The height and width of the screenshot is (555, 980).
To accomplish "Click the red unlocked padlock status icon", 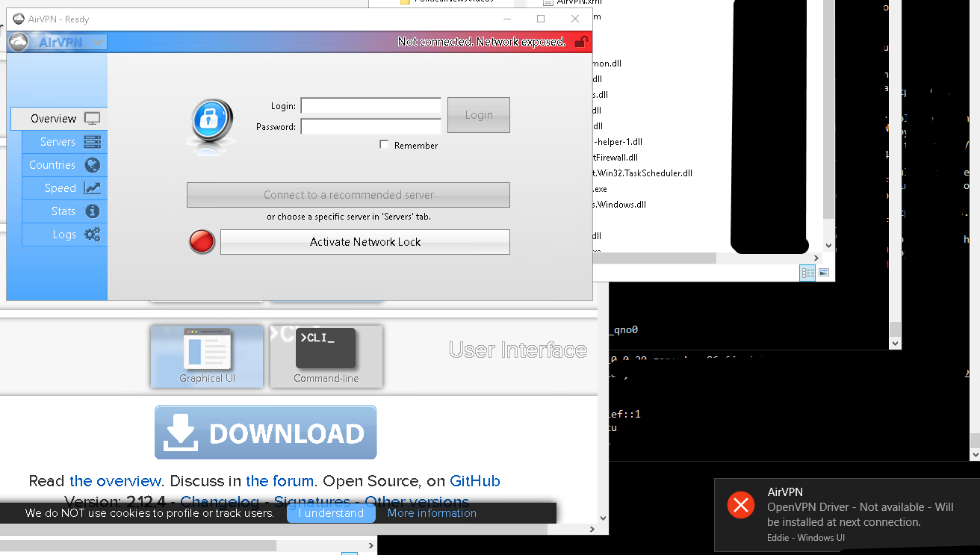I will point(581,42).
